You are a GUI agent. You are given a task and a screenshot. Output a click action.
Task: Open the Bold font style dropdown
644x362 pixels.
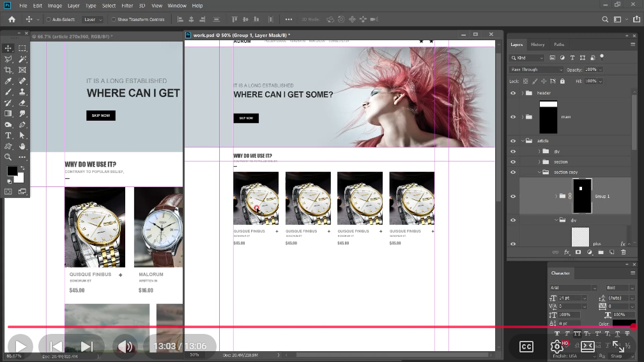point(620,288)
